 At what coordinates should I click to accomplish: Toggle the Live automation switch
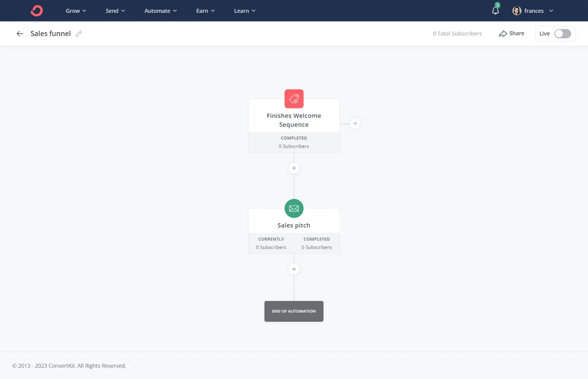562,34
